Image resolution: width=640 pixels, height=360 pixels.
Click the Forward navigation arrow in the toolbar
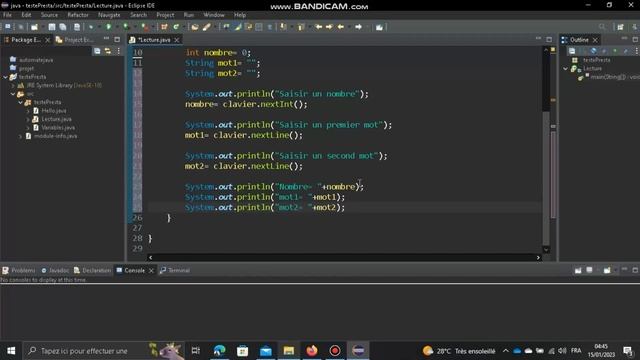[x=358, y=27]
